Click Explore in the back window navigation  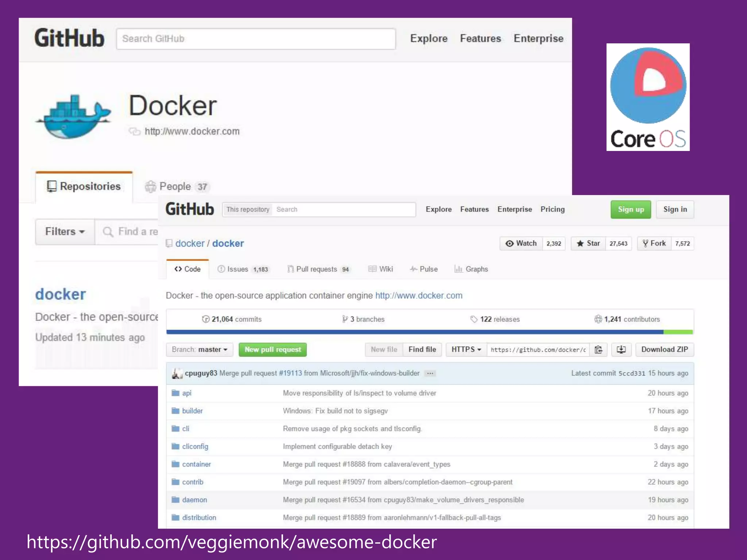click(x=429, y=38)
